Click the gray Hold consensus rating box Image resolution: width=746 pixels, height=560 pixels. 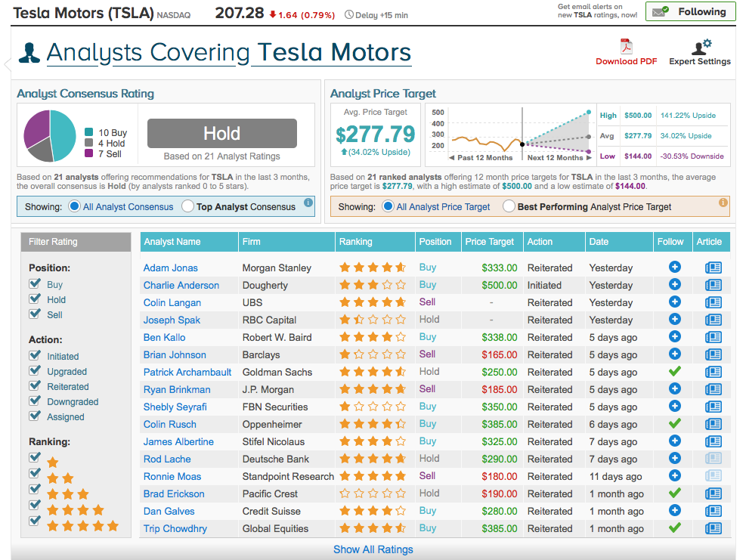(x=222, y=133)
